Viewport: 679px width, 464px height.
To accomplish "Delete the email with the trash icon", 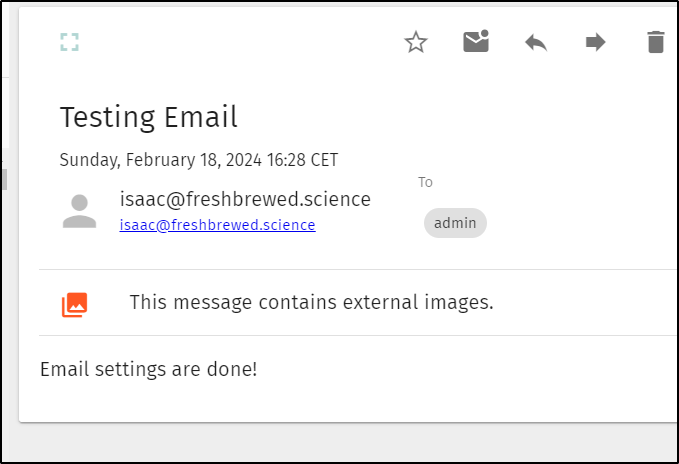I will (656, 42).
